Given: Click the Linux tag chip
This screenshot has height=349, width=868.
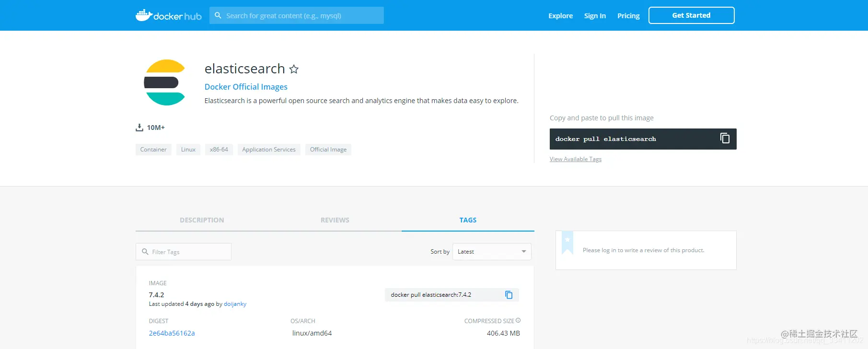Looking at the screenshot, I should 188,150.
